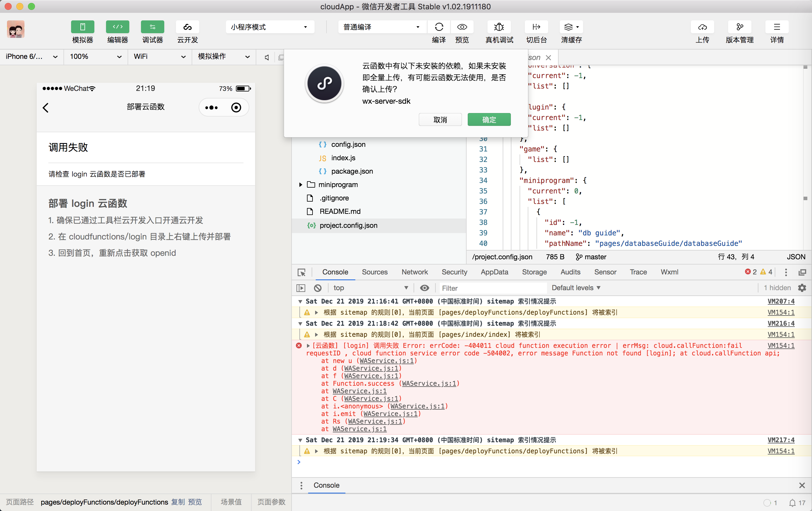Click the circle close button in simulator capsule
The height and width of the screenshot is (511, 812).
coord(236,108)
